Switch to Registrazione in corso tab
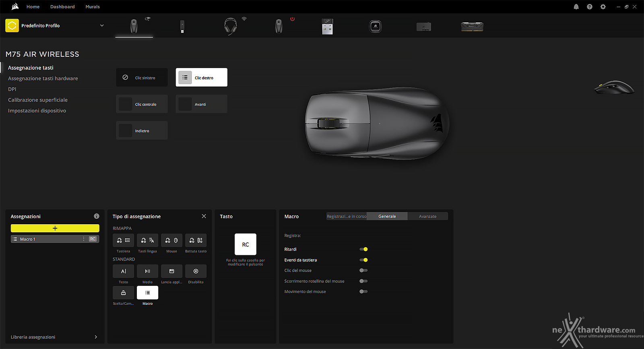Screen dimensions: 644x349 (x=347, y=216)
